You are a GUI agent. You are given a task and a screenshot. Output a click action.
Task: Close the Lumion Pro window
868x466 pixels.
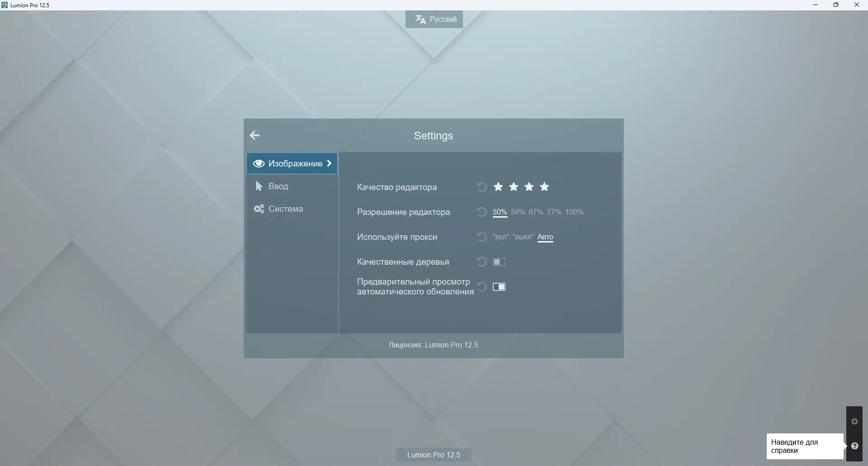(857, 5)
